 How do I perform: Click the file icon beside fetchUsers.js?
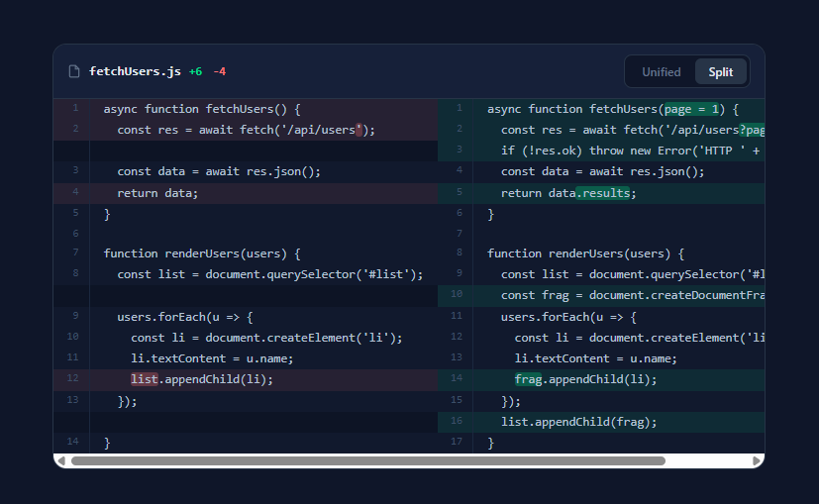coord(74,71)
